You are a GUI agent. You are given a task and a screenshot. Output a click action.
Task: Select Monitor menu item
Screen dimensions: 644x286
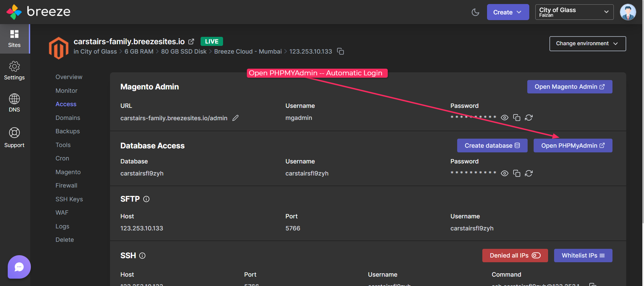[x=66, y=91]
